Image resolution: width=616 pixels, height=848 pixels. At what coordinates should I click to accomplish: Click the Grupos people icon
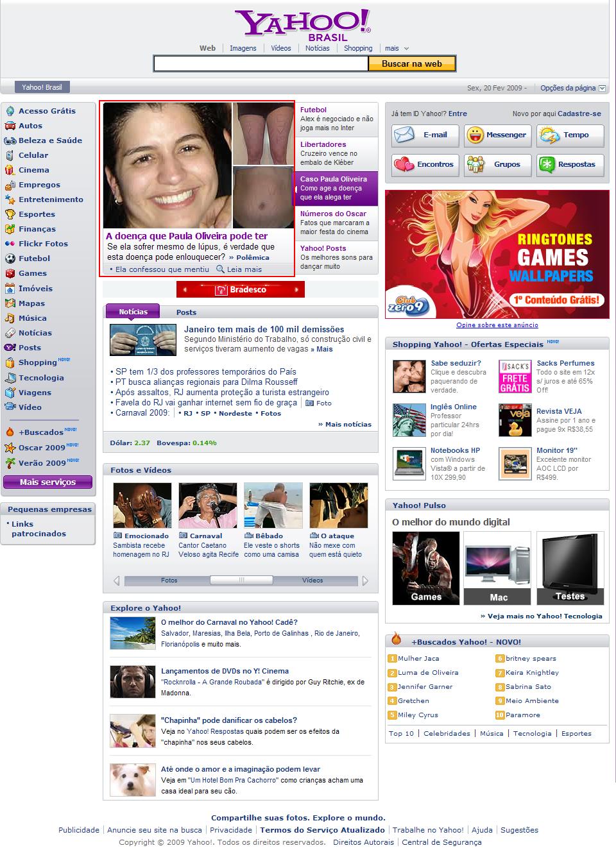coord(475,165)
